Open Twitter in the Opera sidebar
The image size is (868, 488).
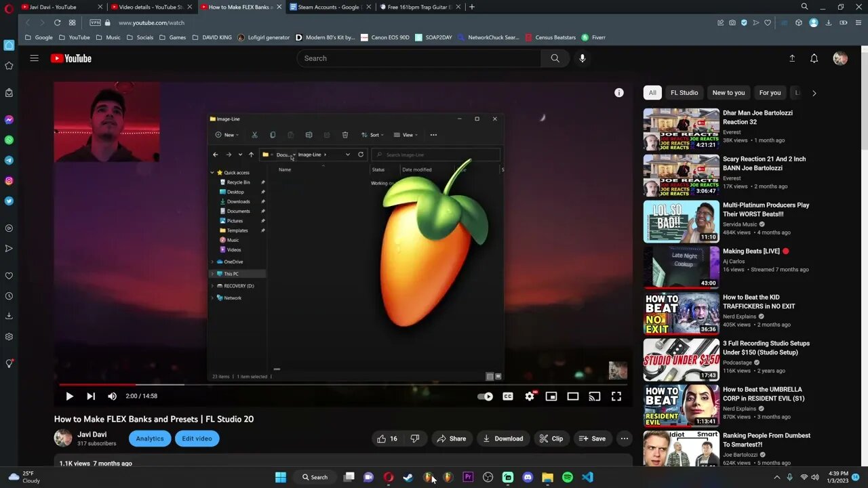point(9,201)
